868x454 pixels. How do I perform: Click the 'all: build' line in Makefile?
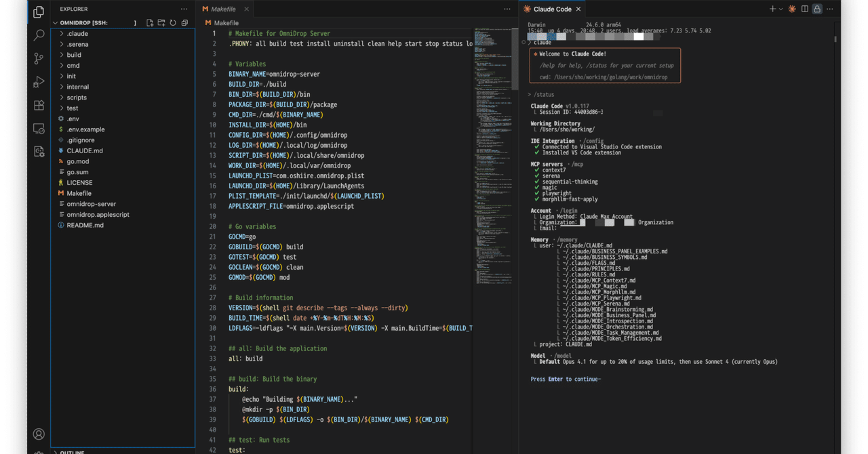point(245,358)
